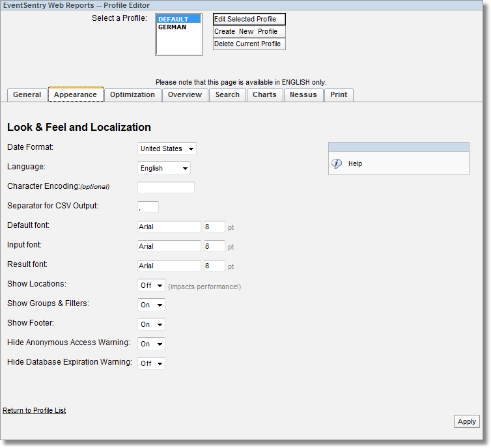Click the Help text in side panel

click(355, 163)
